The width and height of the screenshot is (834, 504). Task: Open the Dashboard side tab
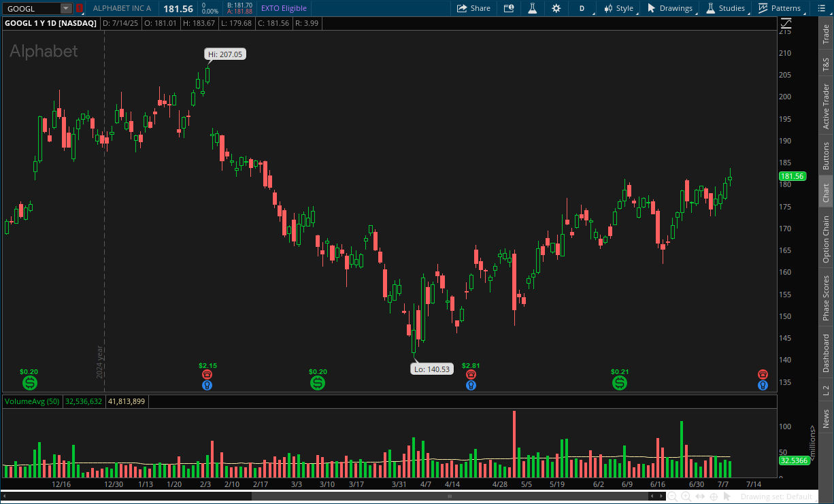[826, 352]
